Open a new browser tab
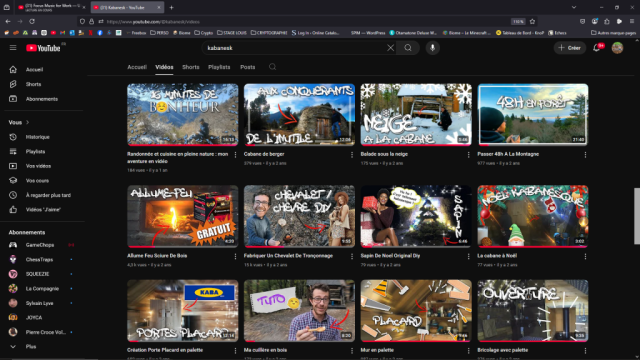 tap(171, 7)
